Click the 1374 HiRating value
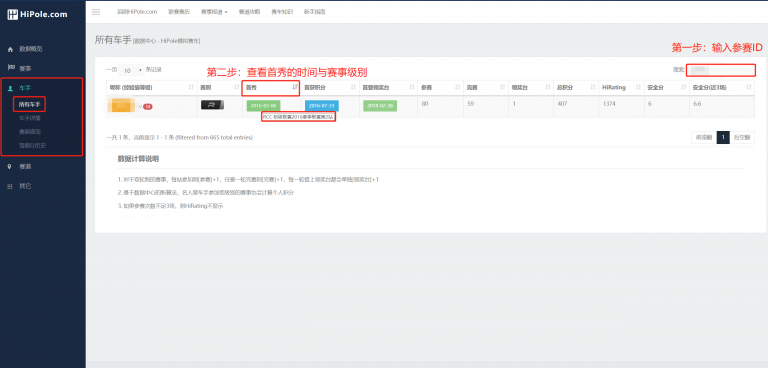This screenshot has height=368, width=768. tap(609, 103)
